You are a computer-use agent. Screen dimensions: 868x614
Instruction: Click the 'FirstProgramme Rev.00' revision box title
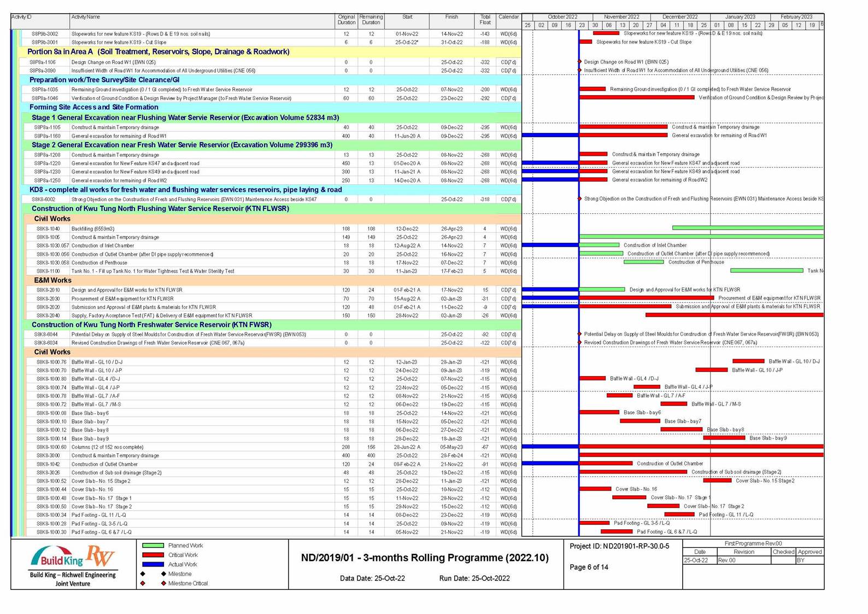coord(753,543)
